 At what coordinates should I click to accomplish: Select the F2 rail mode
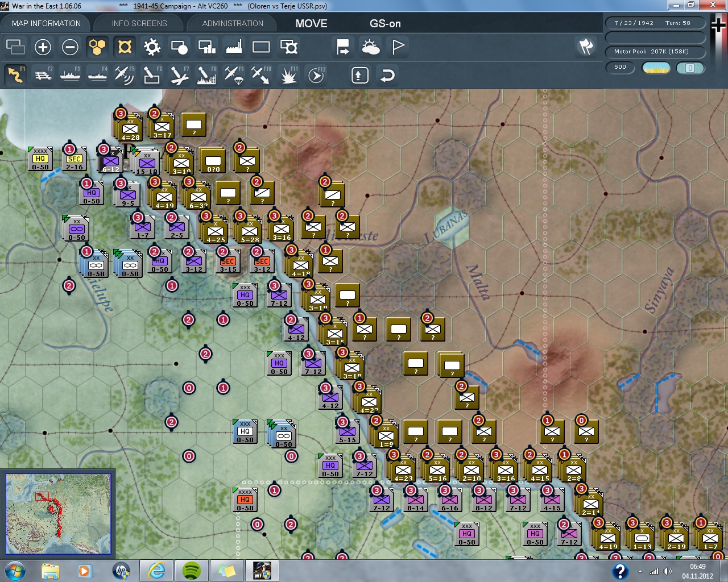point(43,75)
